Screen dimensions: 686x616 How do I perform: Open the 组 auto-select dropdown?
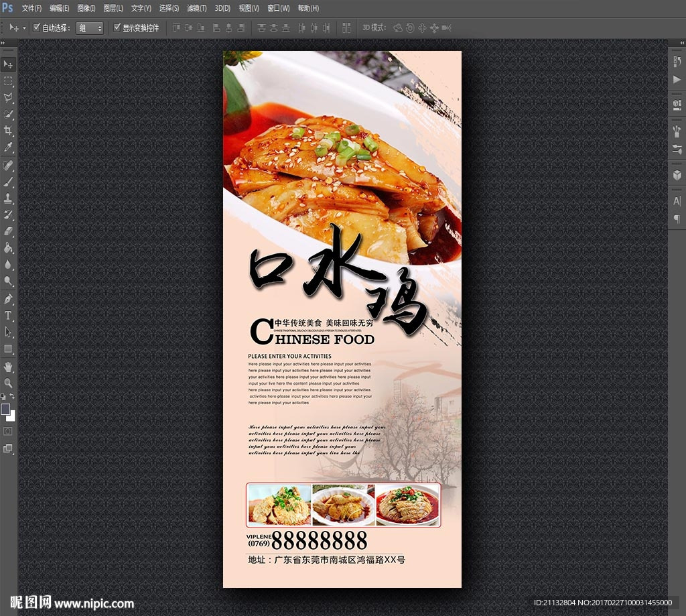coord(90,28)
